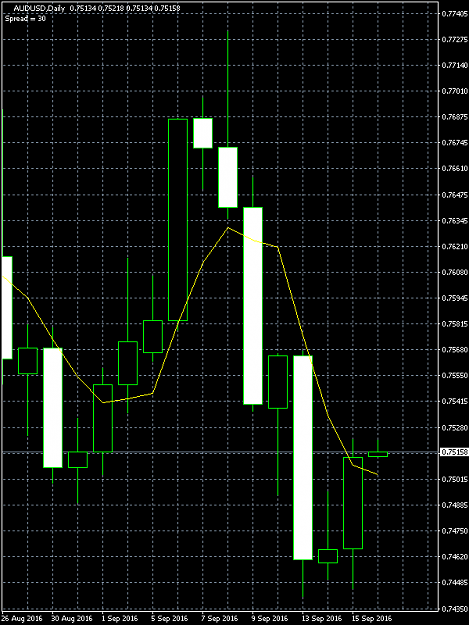
Task: Click the '9 Sep 2016' date label
Action: point(270,619)
